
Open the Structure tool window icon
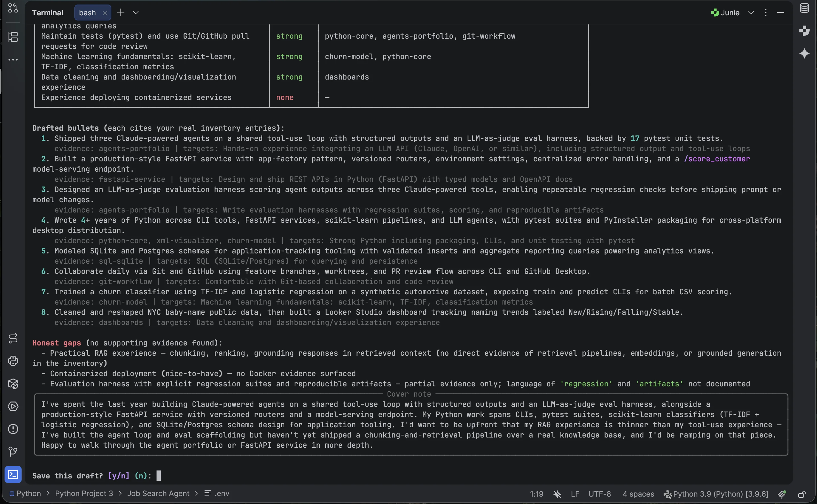(13, 37)
